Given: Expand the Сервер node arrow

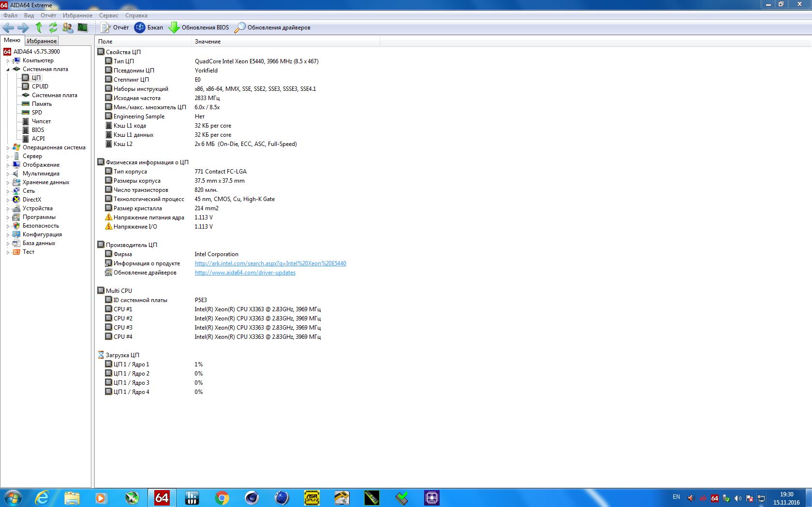Looking at the screenshot, I should tap(8, 157).
